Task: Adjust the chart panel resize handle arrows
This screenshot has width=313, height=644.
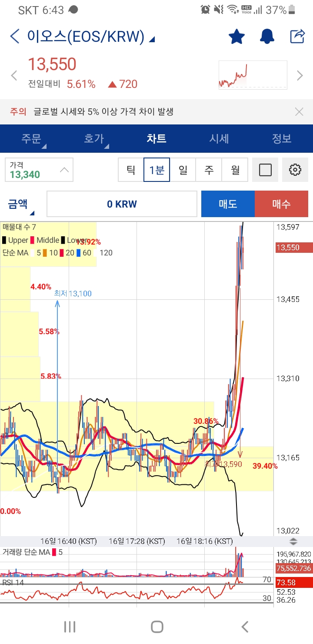Action: (x=294, y=541)
